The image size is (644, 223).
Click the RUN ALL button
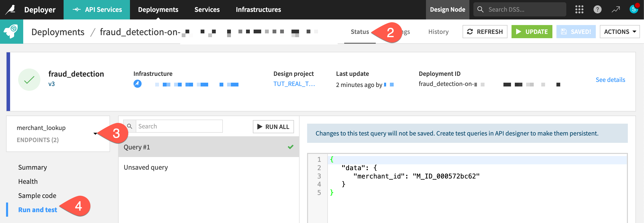pyautogui.click(x=273, y=127)
